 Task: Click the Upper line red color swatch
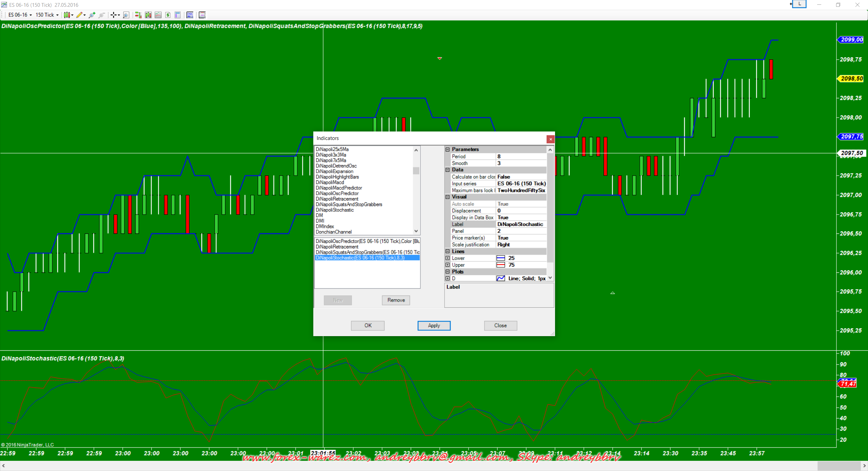point(500,265)
